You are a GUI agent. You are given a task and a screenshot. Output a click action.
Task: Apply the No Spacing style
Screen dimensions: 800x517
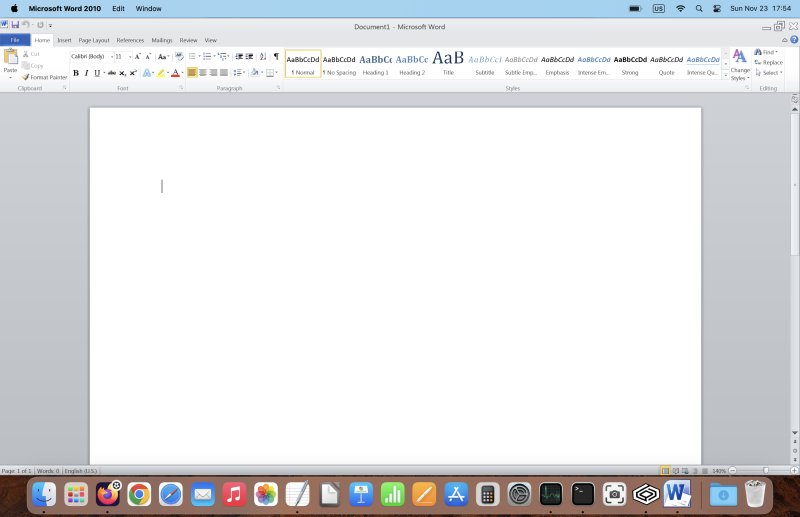[339, 64]
